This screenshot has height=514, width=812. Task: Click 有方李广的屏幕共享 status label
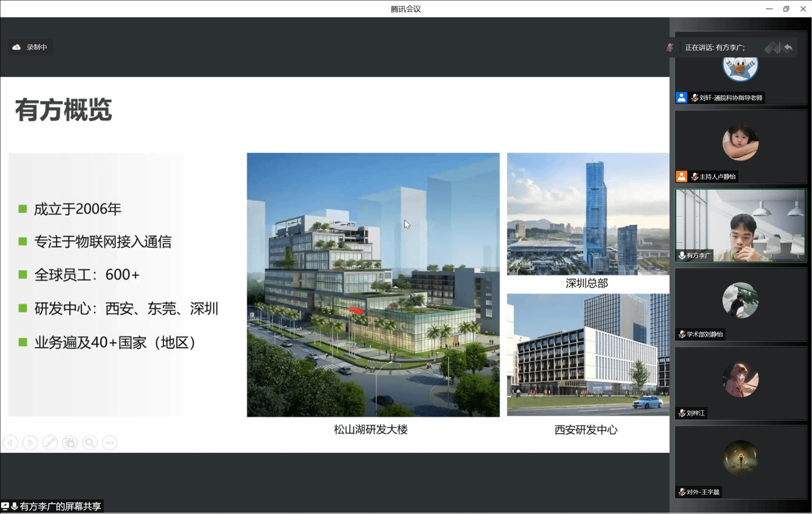60,506
